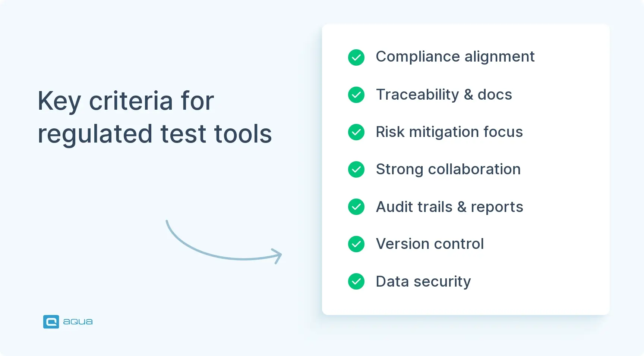Select the green check beside Risk mitigation focus
The image size is (644, 356).
[356, 132]
